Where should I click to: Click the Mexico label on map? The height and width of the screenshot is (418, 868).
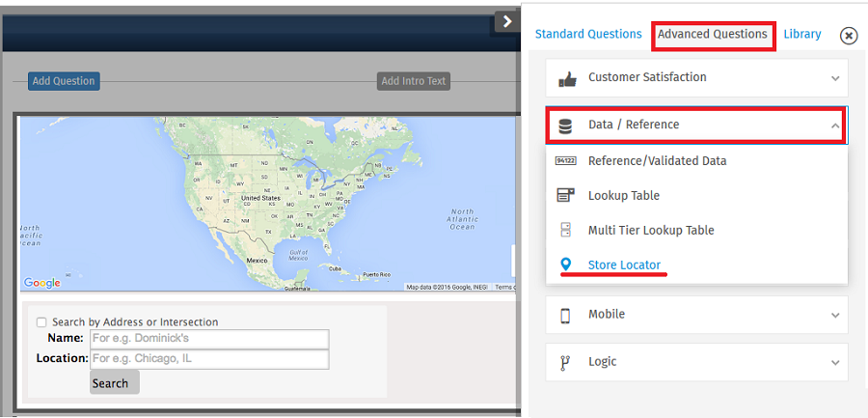tap(257, 261)
